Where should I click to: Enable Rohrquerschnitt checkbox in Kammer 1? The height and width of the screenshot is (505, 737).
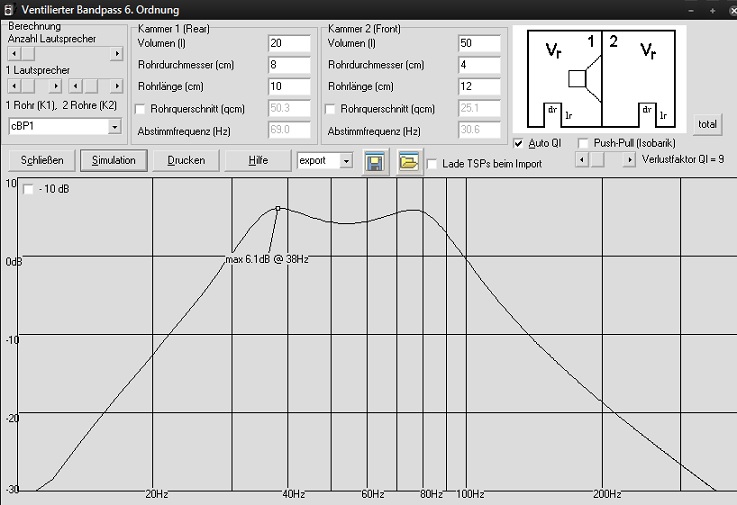[140, 109]
